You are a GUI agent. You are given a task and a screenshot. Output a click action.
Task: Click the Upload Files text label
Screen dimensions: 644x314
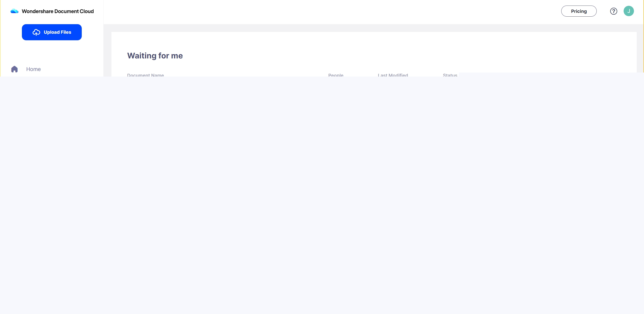click(57, 32)
